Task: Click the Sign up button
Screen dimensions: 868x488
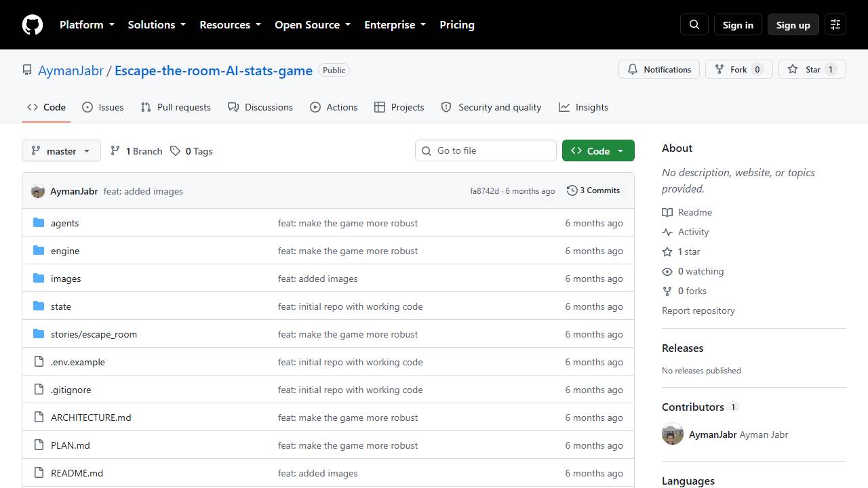Action: point(793,24)
